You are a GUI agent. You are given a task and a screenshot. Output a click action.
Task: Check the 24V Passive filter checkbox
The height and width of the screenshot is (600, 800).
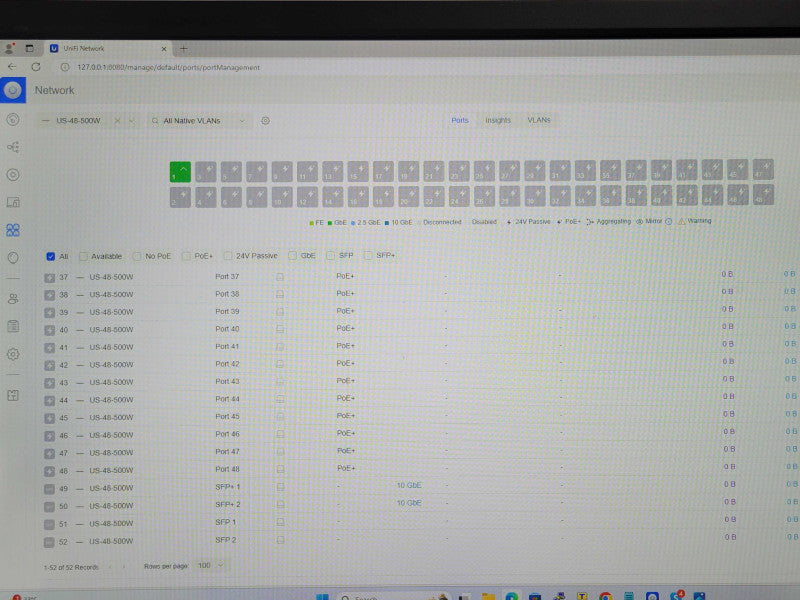click(228, 256)
